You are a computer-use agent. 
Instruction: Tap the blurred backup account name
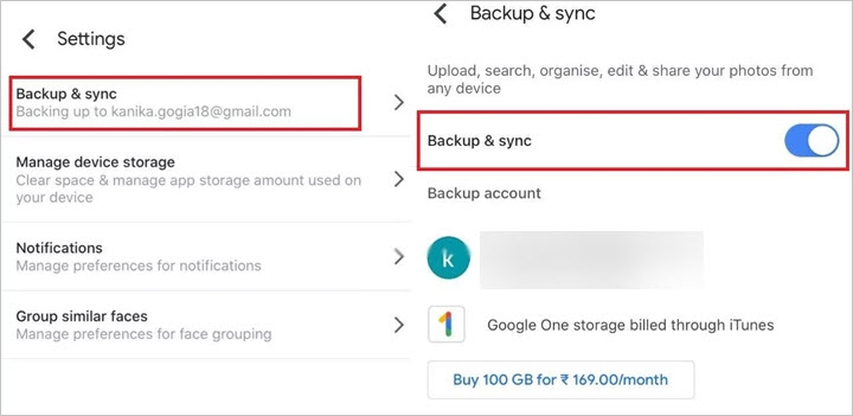pos(591,259)
